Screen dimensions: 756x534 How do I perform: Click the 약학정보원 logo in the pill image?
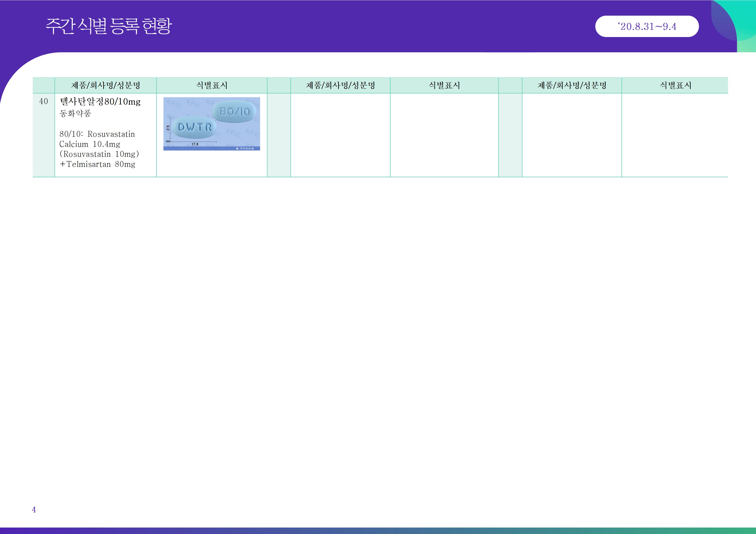pos(245,148)
